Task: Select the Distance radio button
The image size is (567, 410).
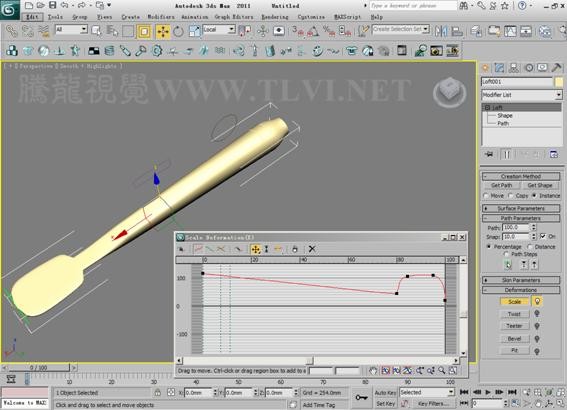Action: 530,247
